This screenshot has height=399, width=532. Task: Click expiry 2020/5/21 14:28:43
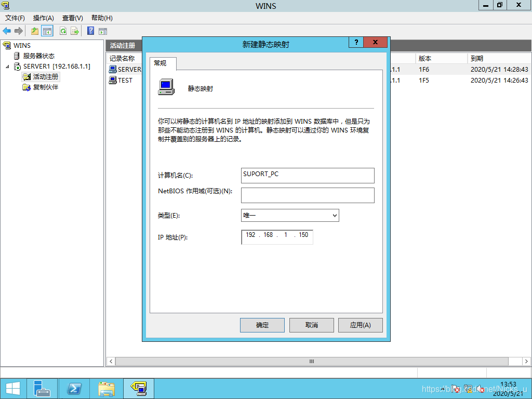[499, 69]
